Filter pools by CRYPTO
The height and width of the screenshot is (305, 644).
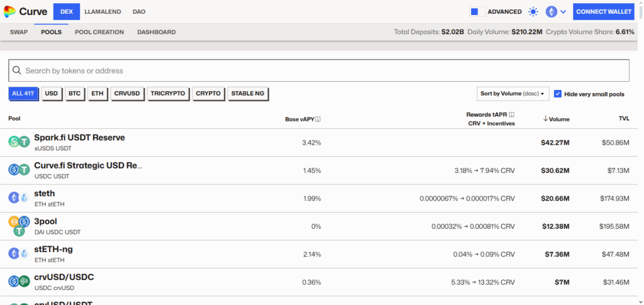pyautogui.click(x=208, y=94)
